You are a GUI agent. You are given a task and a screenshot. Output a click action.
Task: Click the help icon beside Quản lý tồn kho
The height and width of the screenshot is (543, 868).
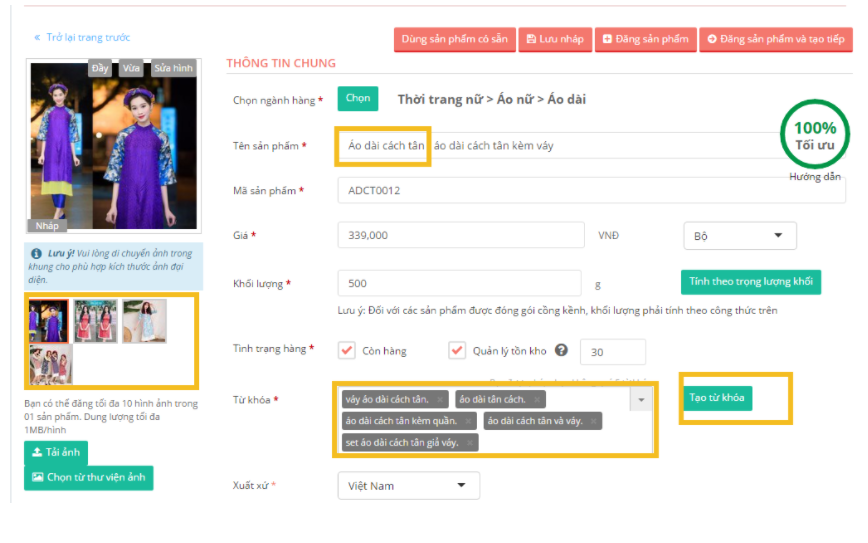(x=561, y=351)
